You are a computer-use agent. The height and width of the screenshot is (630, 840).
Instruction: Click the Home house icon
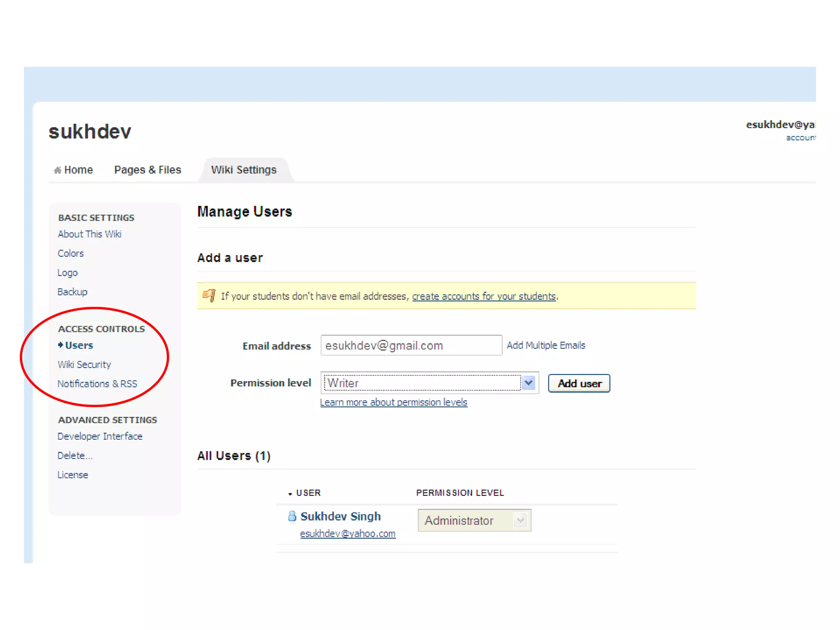tap(57, 170)
